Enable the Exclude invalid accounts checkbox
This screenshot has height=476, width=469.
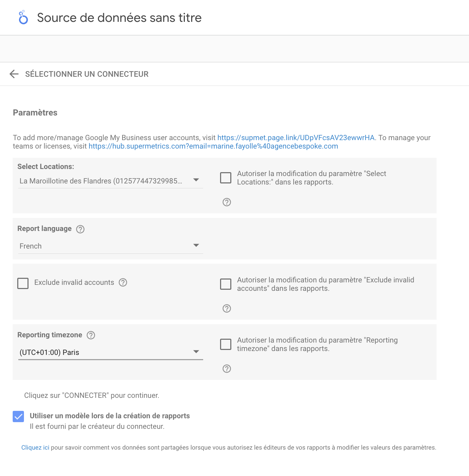[23, 283]
